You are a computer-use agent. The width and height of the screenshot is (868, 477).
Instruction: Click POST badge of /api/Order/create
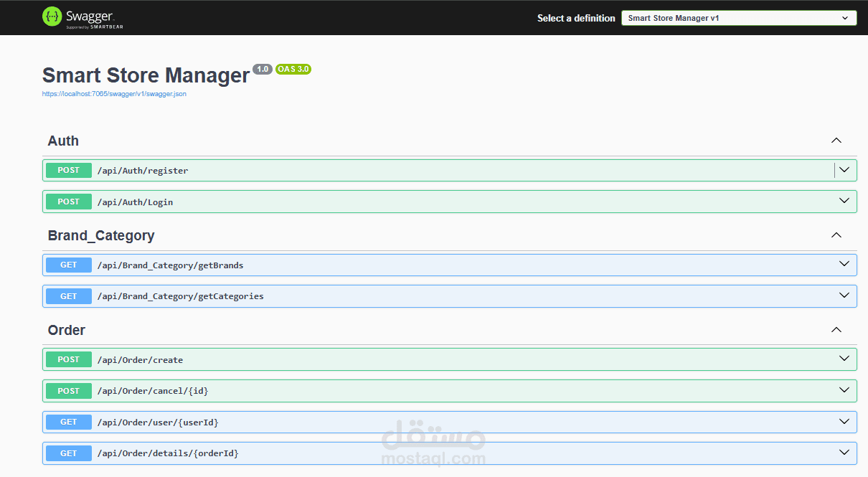click(69, 359)
